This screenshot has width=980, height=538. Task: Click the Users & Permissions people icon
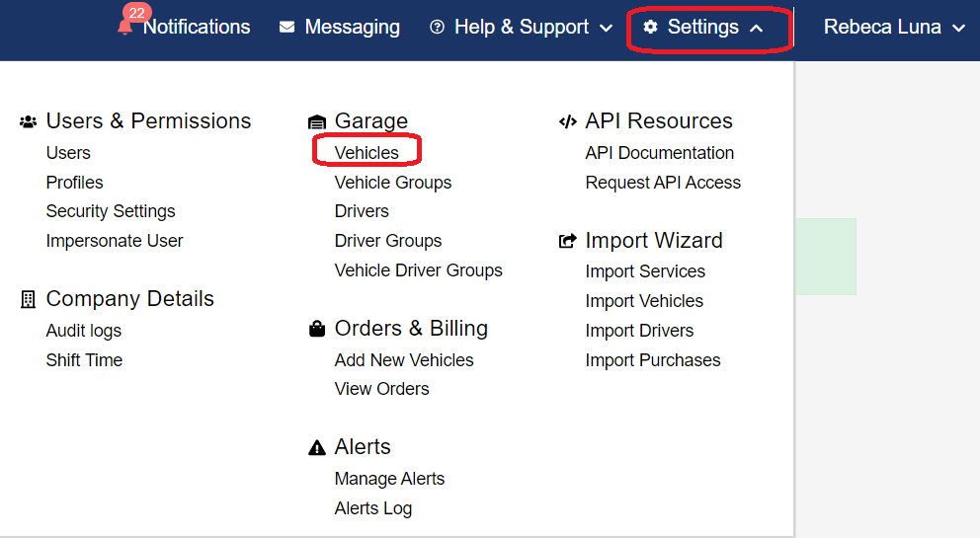coord(28,121)
